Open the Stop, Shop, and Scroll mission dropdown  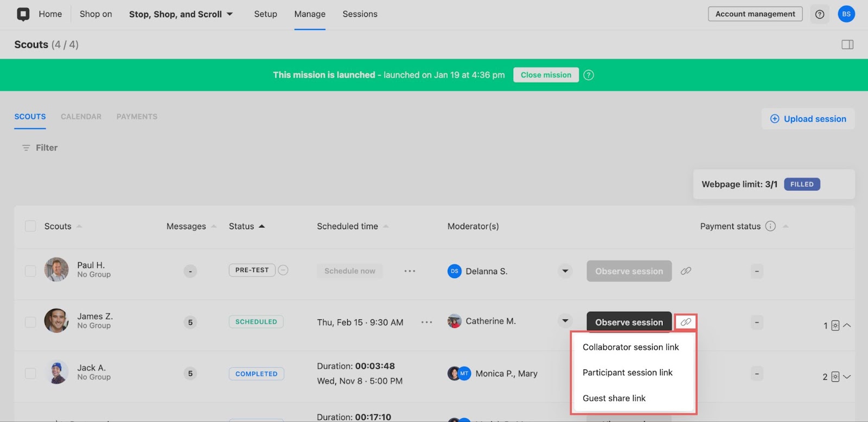click(181, 14)
